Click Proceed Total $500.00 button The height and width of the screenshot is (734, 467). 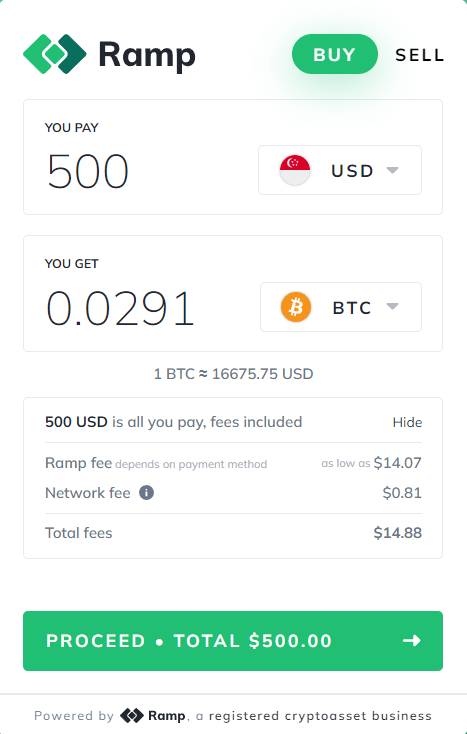[x=233, y=640]
